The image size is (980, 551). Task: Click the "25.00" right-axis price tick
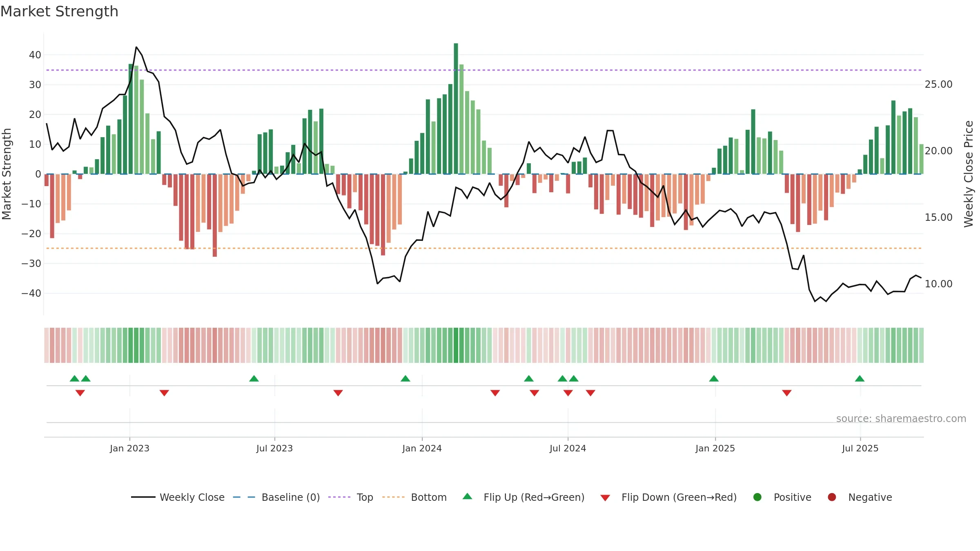point(938,84)
